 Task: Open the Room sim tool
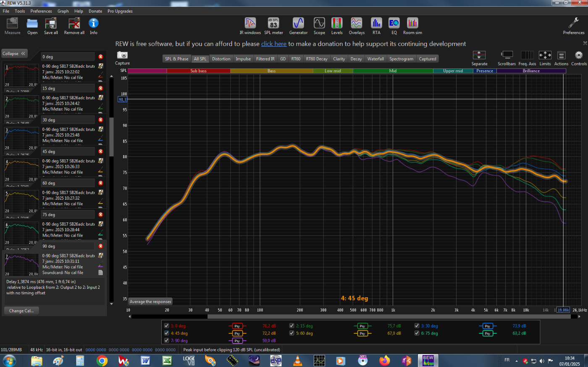coord(412,26)
